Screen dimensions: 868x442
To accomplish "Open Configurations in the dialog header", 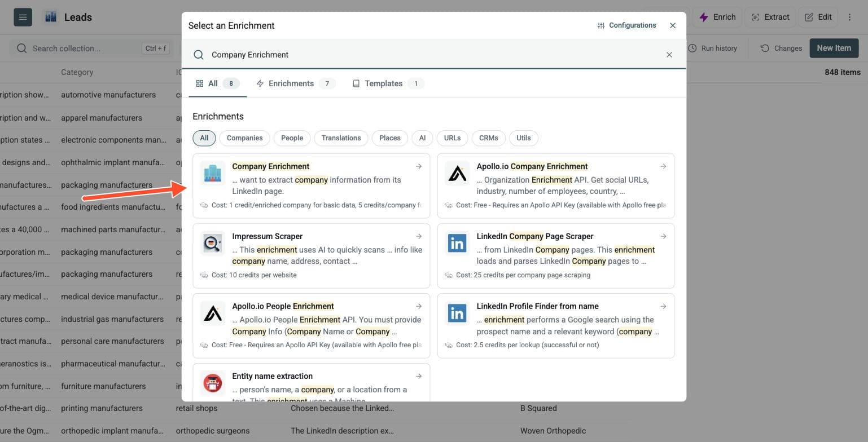I will [626, 25].
